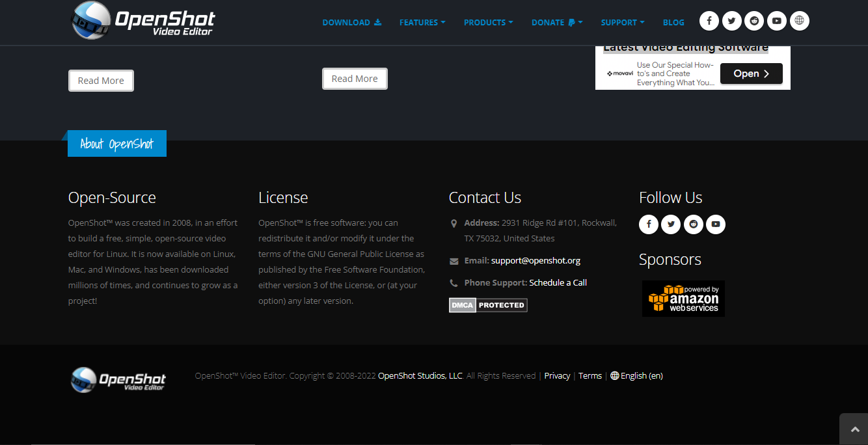868x445 pixels.
Task: Open YouTube icon in top navigation bar
Action: click(x=777, y=21)
